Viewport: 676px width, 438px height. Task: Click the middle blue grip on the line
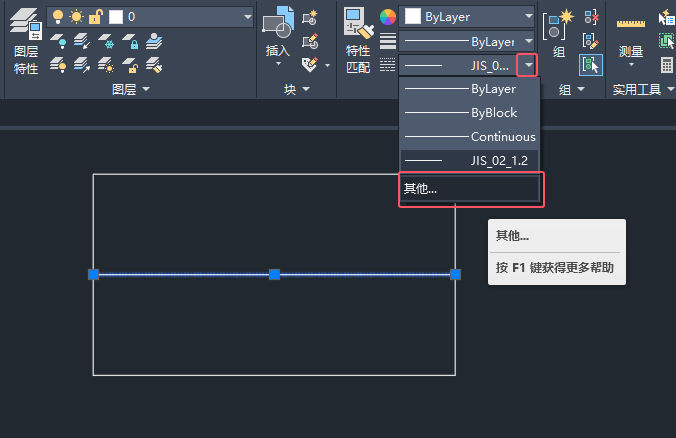point(274,274)
